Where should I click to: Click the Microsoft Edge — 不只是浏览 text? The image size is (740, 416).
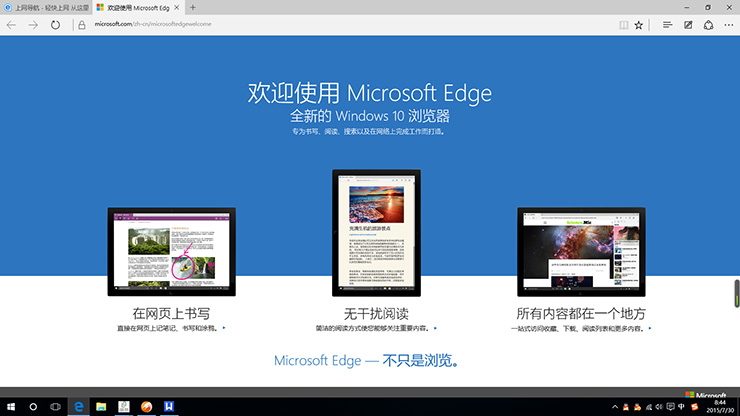[x=367, y=360]
